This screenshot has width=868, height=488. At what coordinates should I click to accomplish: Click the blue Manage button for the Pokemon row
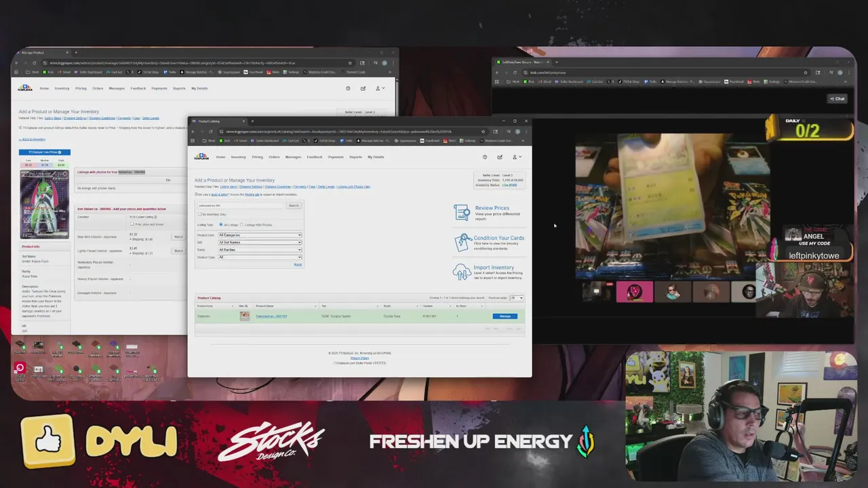pyautogui.click(x=505, y=316)
